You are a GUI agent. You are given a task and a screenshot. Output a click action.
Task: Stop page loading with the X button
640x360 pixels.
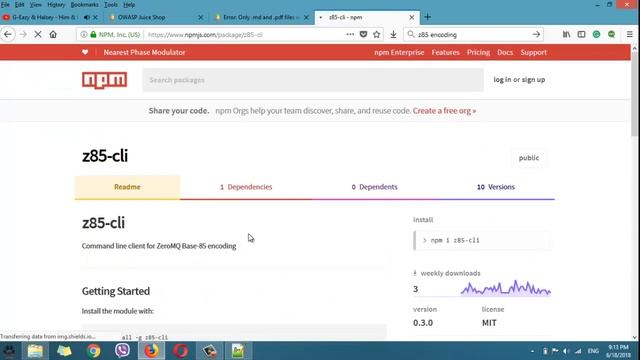pos(38,35)
